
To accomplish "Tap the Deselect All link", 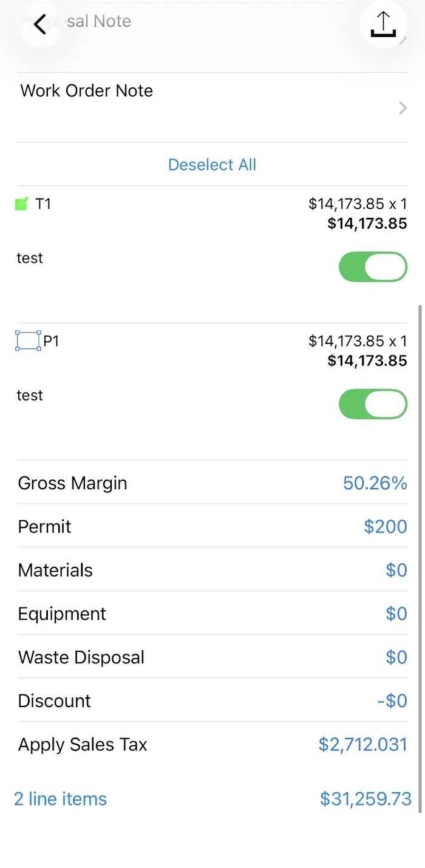I will [x=212, y=164].
